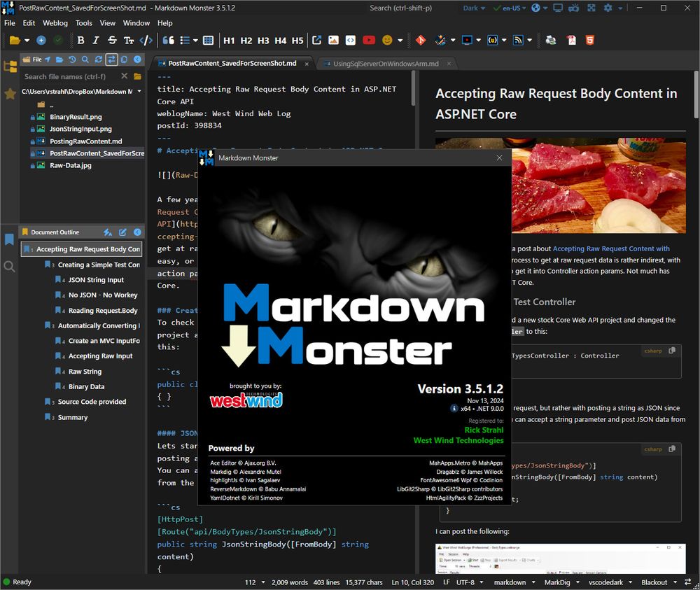This screenshot has width=700, height=590.
Task: Toggle presentation mode projector icon
Action: click(x=574, y=8)
